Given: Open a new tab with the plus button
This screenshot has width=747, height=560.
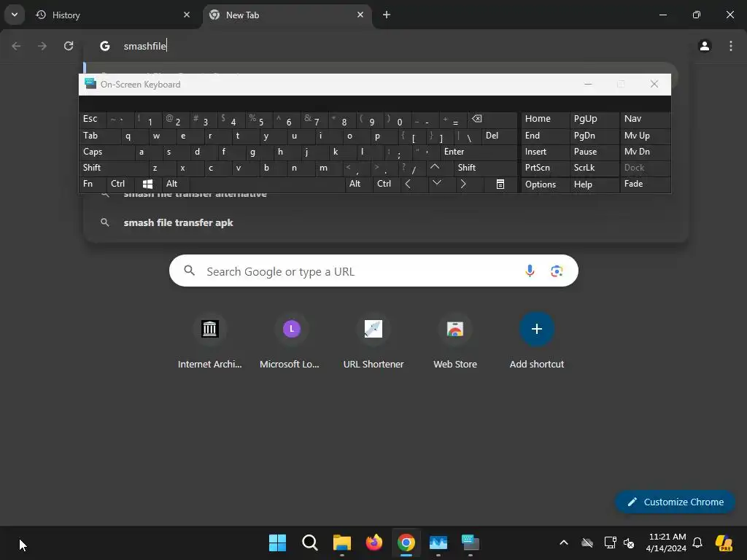Looking at the screenshot, I should pyautogui.click(x=387, y=15).
